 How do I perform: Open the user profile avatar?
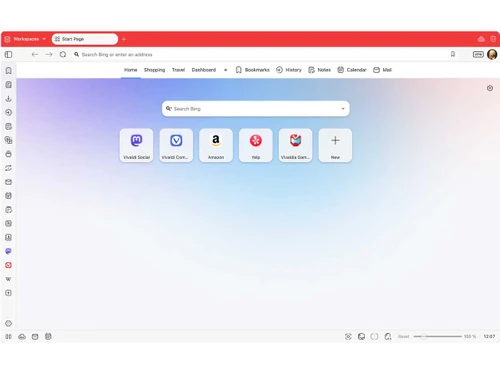492,54
